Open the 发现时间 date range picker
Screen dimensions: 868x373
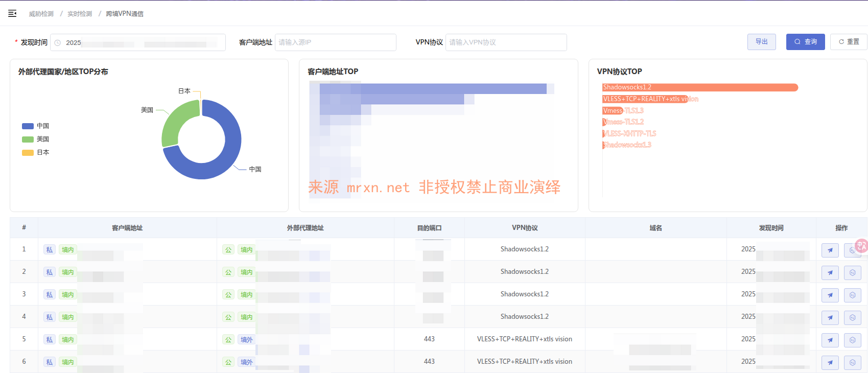point(138,42)
